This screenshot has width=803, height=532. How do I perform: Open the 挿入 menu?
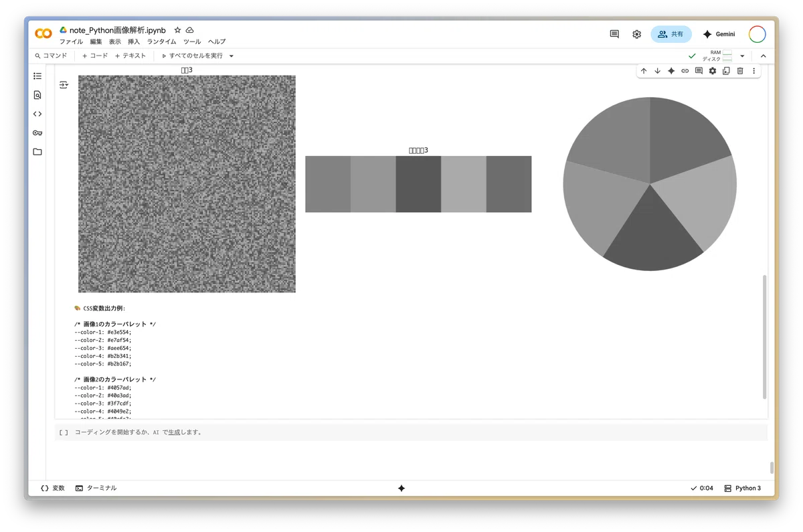pos(134,41)
